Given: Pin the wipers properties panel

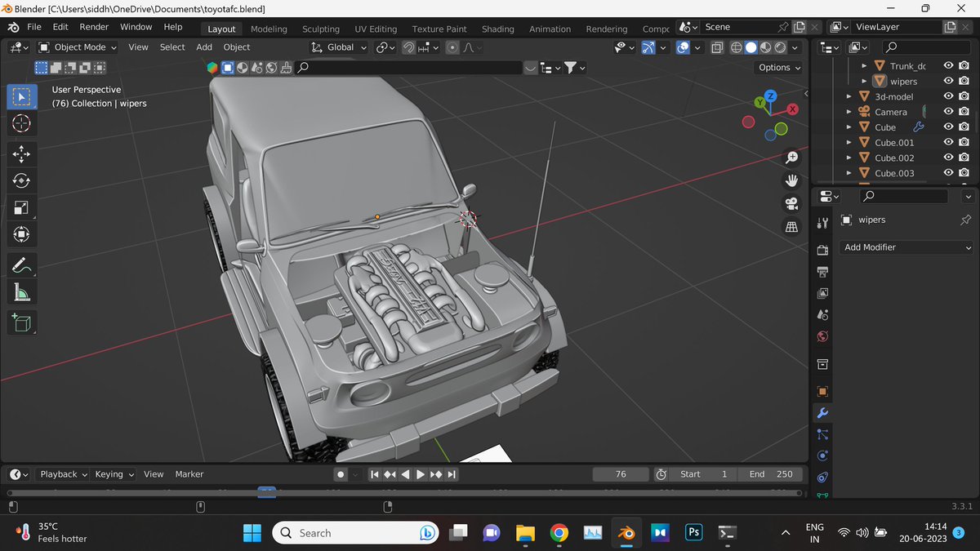Looking at the screenshot, I should (965, 220).
